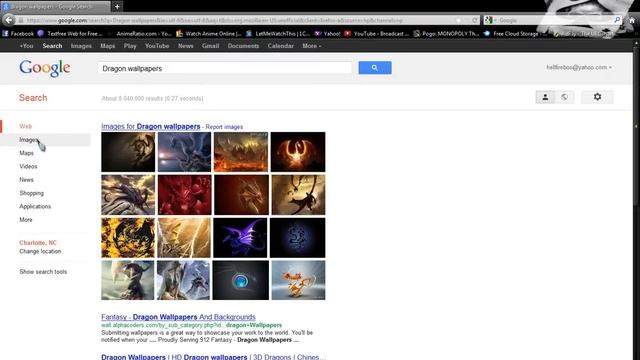This screenshot has width=640, height=360.
Task: Select Maps in the left sidebar
Action: click(27, 153)
